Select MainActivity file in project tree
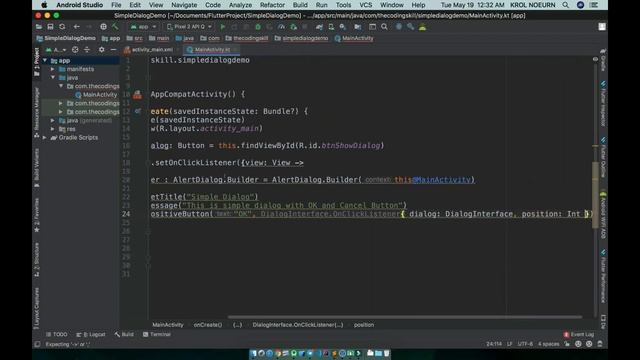The width and height of the screenshot is (640, 360). (x=96, y=95)
